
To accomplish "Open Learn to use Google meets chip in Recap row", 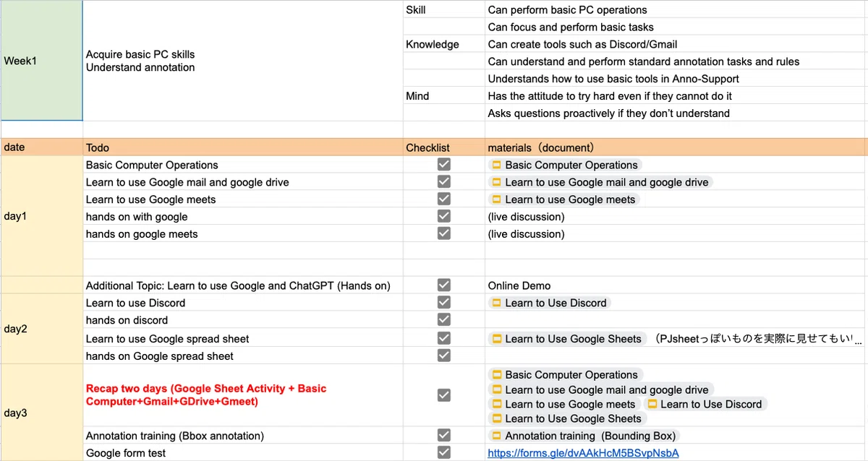I will click(564, 404).
